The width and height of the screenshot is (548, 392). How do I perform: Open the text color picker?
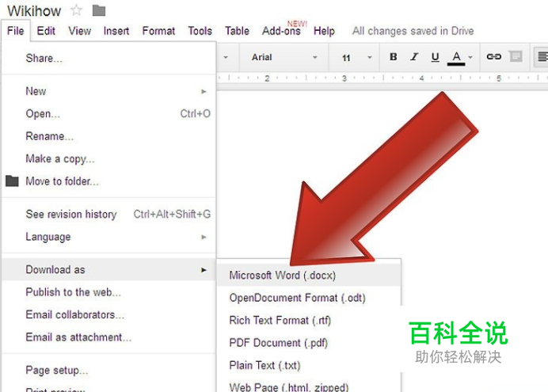pos(456,57)
